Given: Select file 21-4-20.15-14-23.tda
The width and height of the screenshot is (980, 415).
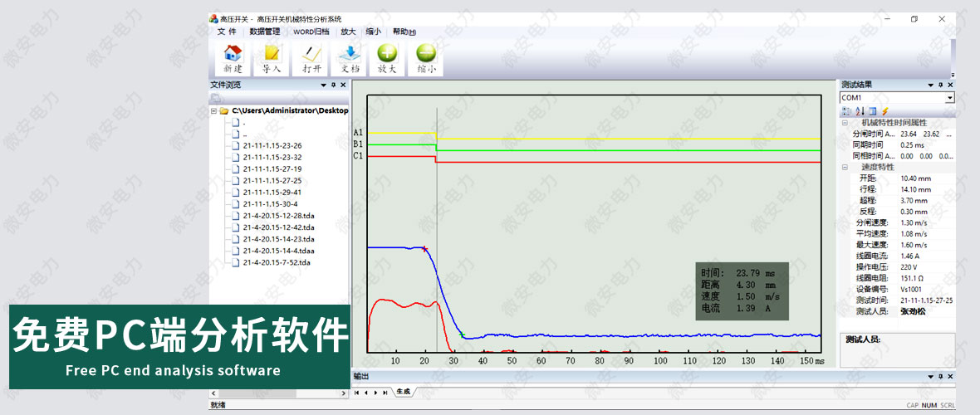Looking at the screenshot, I should click(278, 239).
